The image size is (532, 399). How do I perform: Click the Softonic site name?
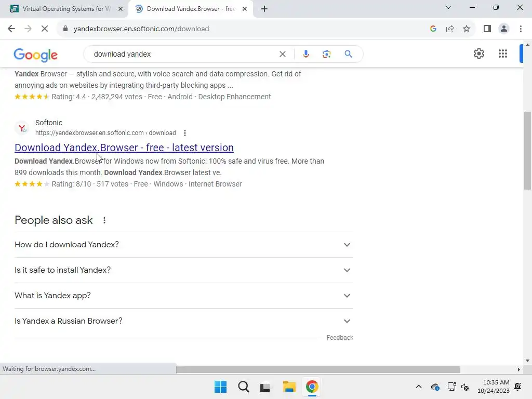(x=49, y=123)
